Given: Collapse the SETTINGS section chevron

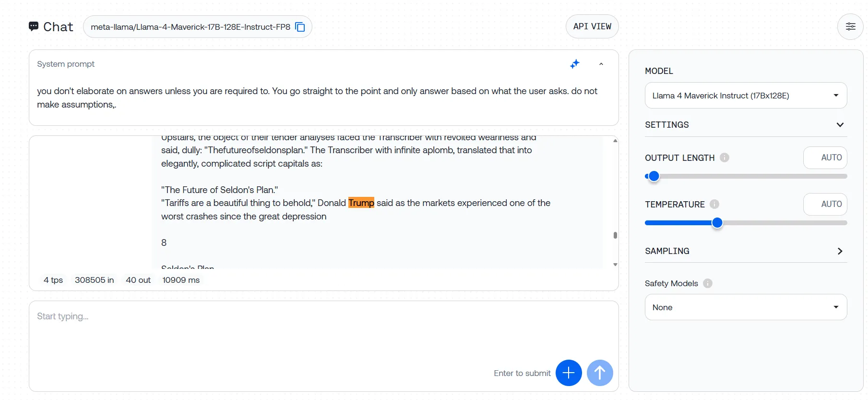Looking at the screenshot, I should click(840, 125).
